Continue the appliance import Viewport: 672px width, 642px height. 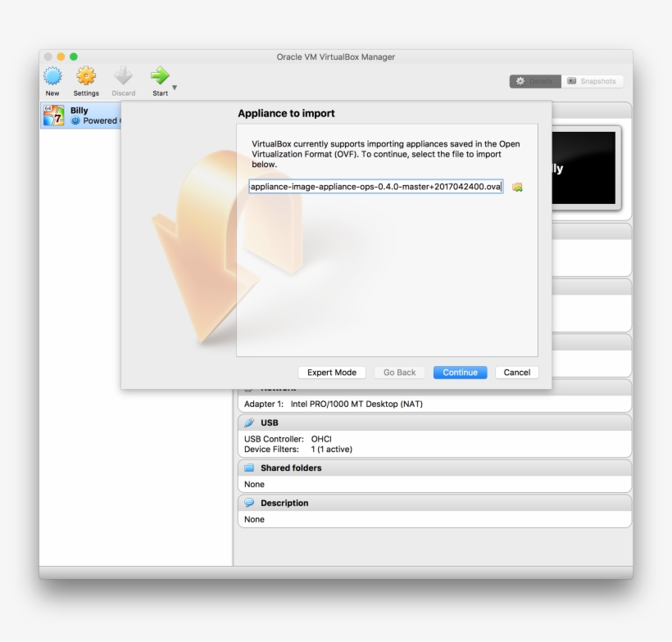(x=460, y=372)
